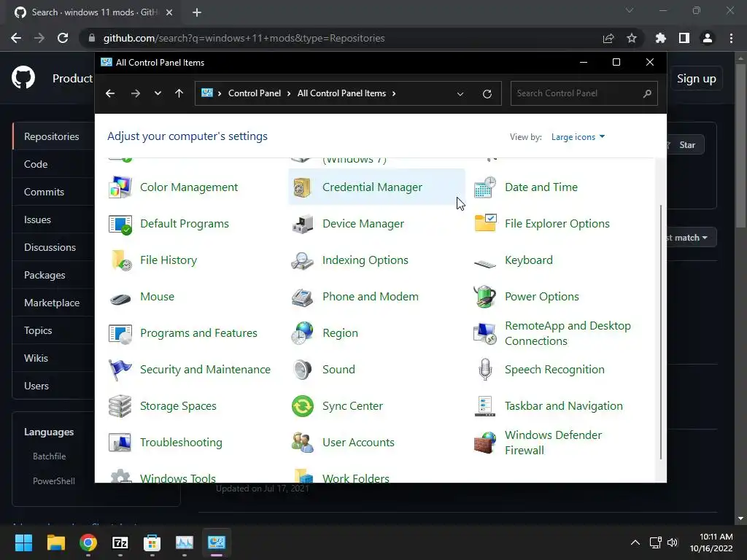747x560 pixels.
Task: Open the 'Large icons' View by dropdown
Action: pos(578,137)
